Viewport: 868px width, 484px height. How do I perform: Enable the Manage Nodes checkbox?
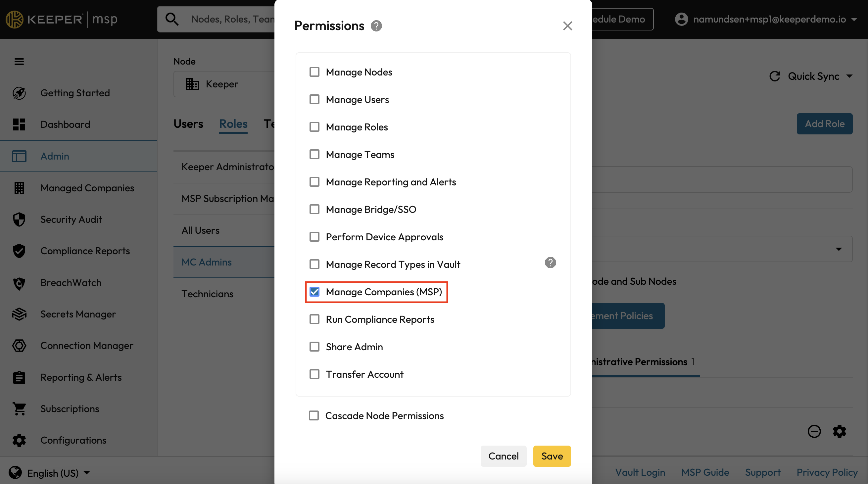[314, 72]
